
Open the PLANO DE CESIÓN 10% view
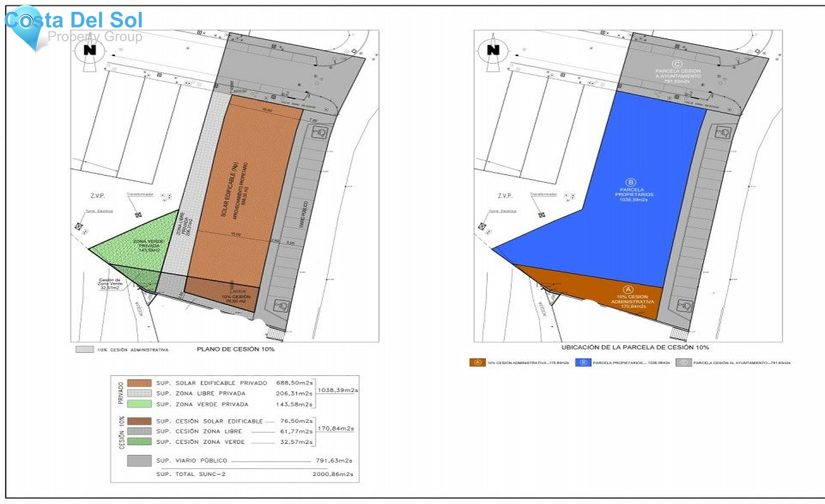[236, 348]
